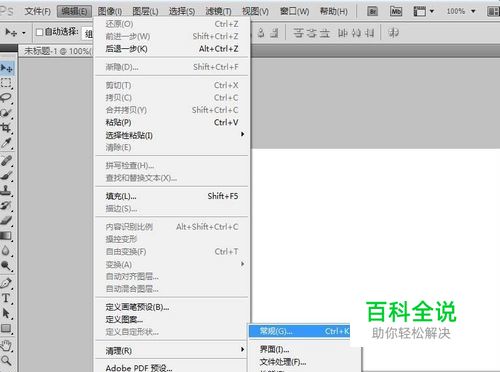Select the History Brush tool

tap(6, 205)
